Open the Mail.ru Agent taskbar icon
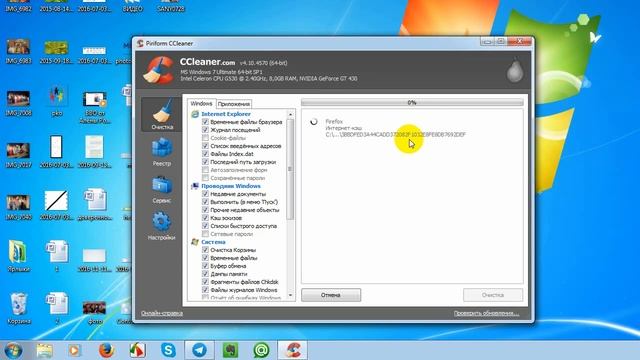Viewport: 640px width, 360px height. point(261,350)
